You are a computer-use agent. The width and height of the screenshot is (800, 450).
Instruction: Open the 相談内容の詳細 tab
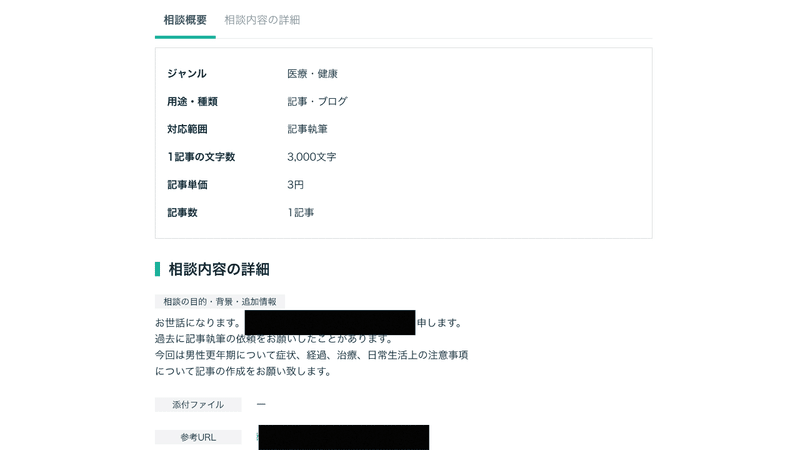(262, 20)
